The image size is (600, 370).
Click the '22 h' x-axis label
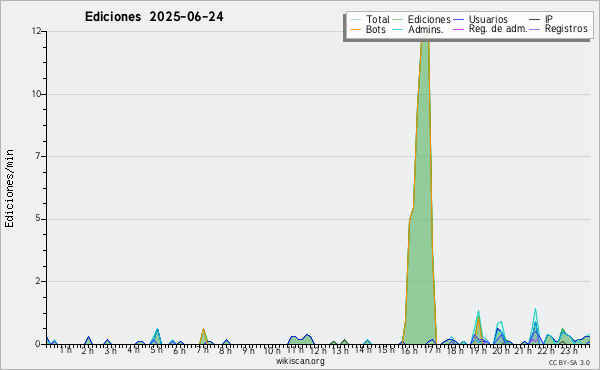coord(546,350)
